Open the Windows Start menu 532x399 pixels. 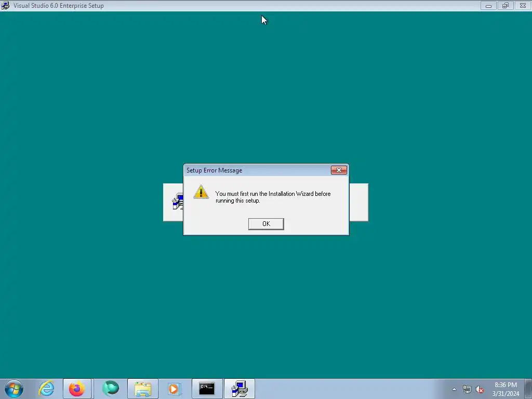coord(14,389)
